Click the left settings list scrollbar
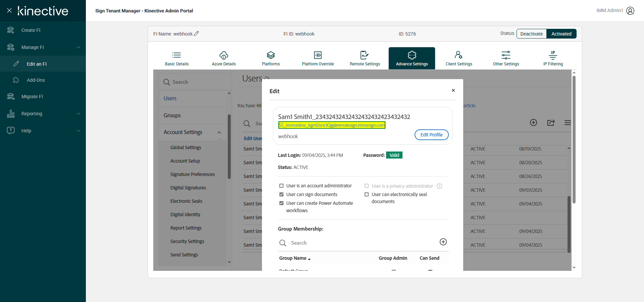This screenshot has height=302, width=644. pos(229,146)
